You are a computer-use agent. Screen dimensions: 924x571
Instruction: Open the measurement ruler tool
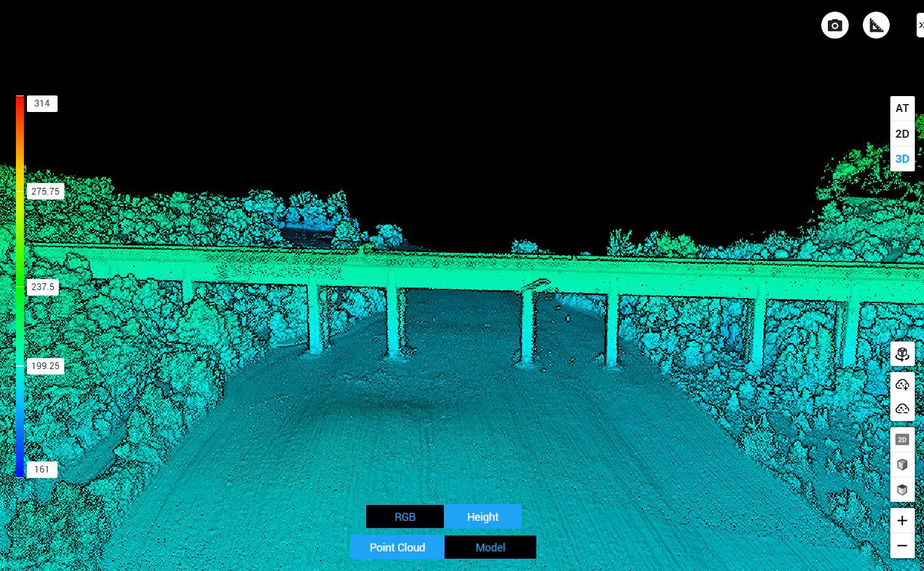876,26
